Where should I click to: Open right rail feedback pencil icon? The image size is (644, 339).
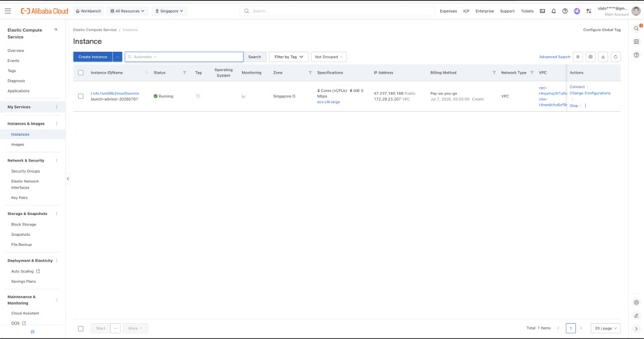[x=636, y=316]
